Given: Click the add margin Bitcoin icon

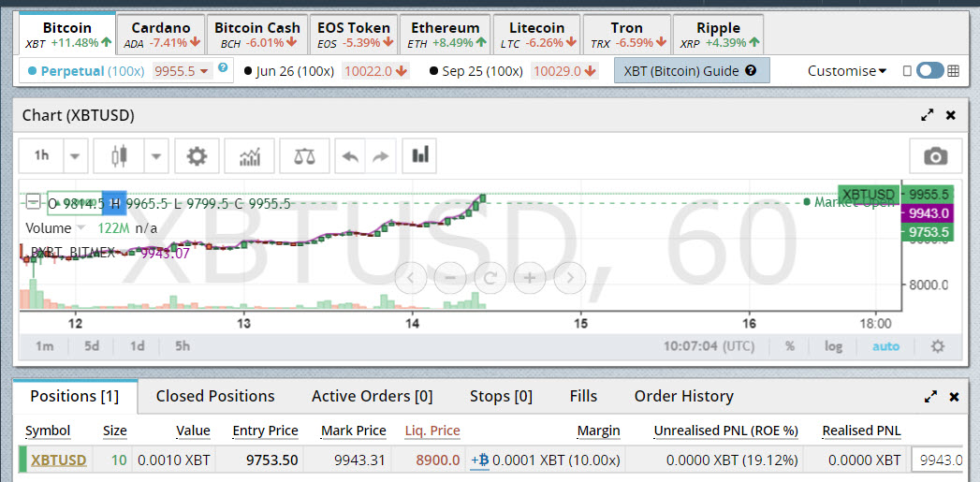Looking at the screenshot, I should pos(479,461).
